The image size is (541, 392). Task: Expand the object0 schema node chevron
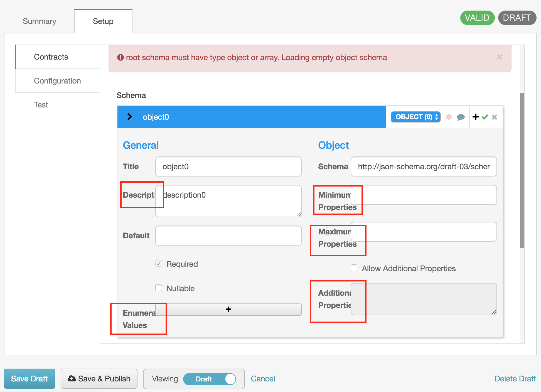tap(129, 117)
